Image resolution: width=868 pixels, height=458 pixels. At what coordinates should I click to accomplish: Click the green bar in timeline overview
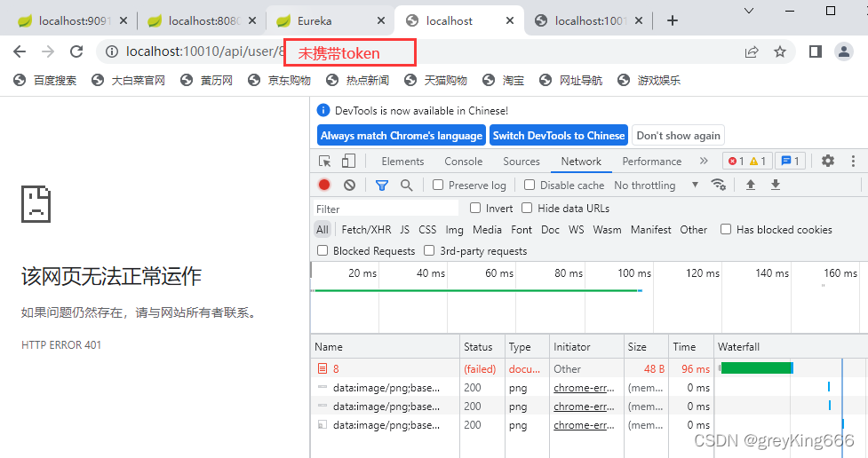(x=476, y=290)
